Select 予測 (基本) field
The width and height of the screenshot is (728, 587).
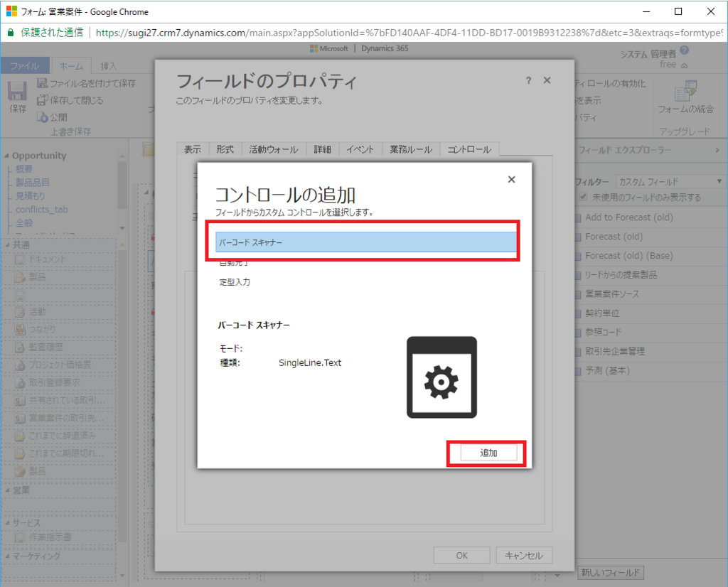(x=607, y=371)
